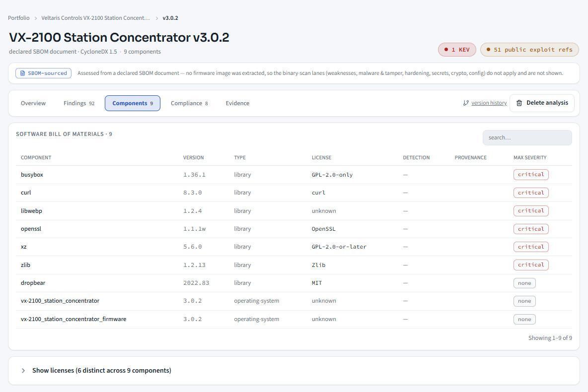Open the busybox component row
This screenshot has height=392, width=588.
294,175
